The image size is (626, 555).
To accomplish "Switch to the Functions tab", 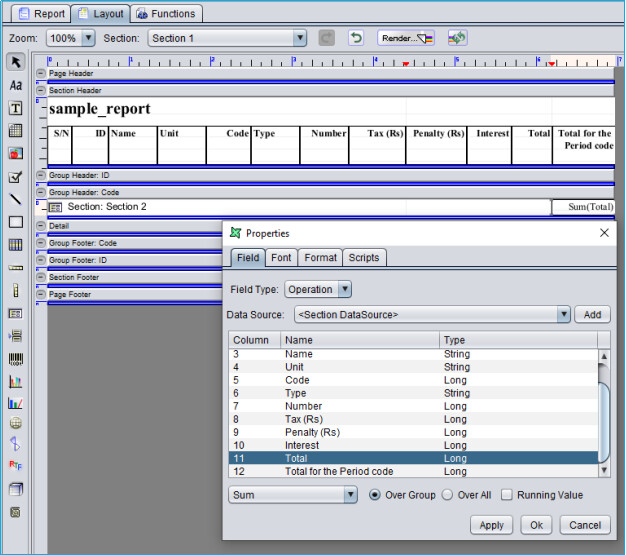I will (167, 14).
